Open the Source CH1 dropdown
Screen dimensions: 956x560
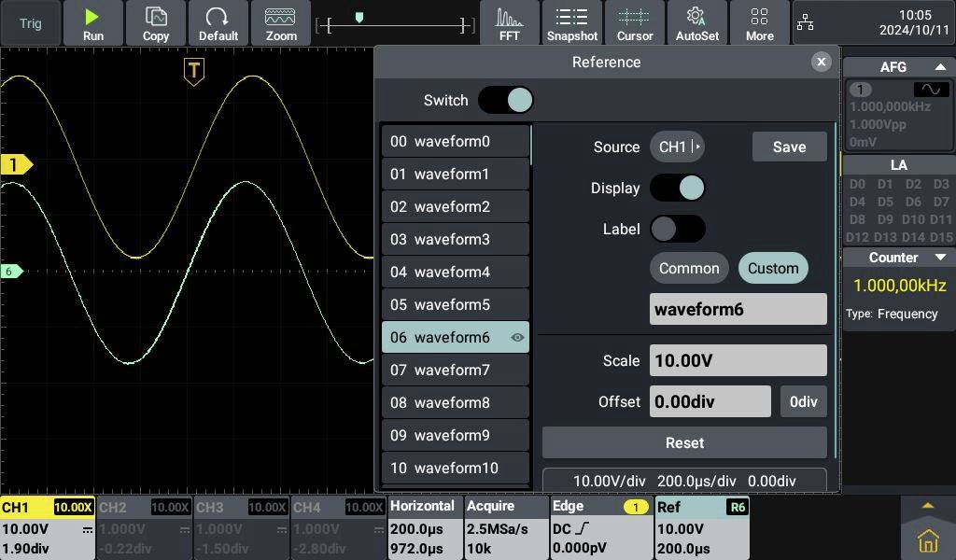[677, 147]
